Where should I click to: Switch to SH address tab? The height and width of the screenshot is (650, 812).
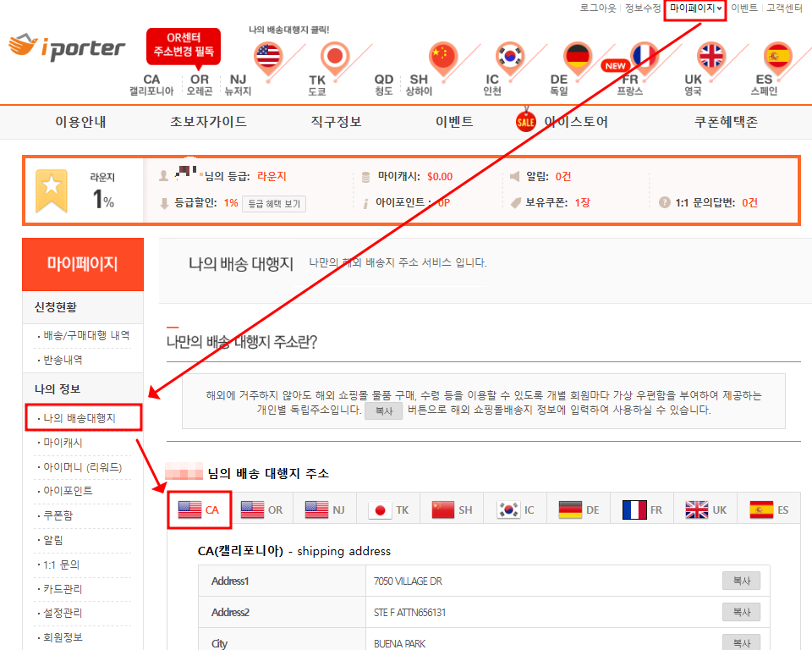click(x=452, y=510)
